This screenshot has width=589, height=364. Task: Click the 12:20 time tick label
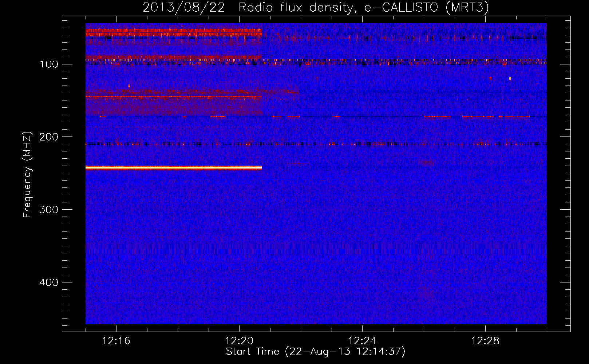point(239,341)
